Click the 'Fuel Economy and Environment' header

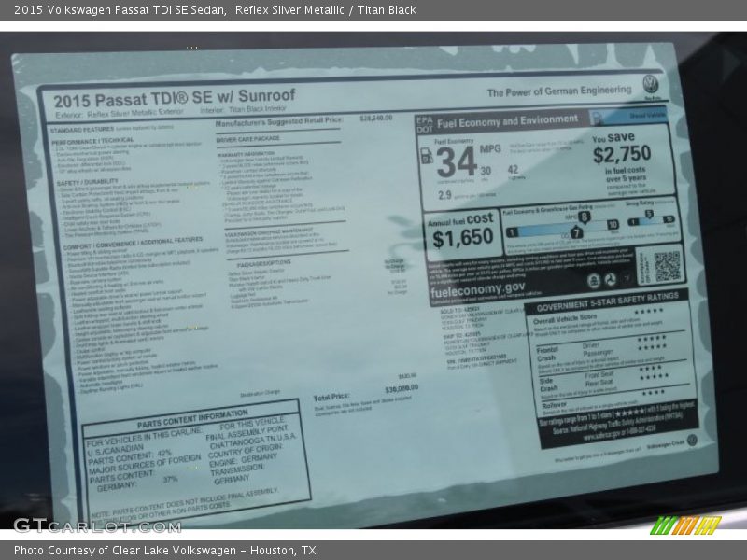click(507, 121)
